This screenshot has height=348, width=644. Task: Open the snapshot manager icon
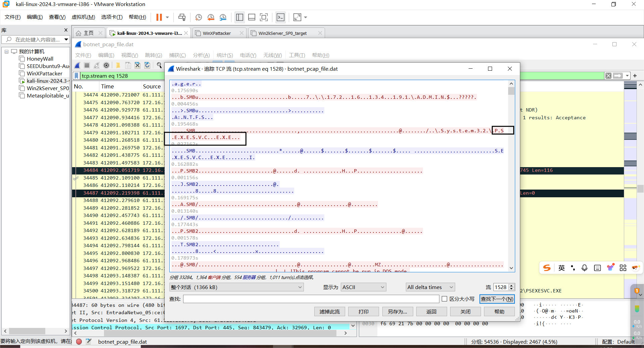click(223, 17)
